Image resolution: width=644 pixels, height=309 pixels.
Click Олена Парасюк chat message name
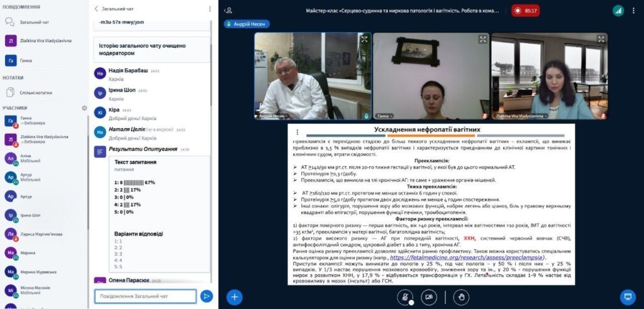point(129,281)
